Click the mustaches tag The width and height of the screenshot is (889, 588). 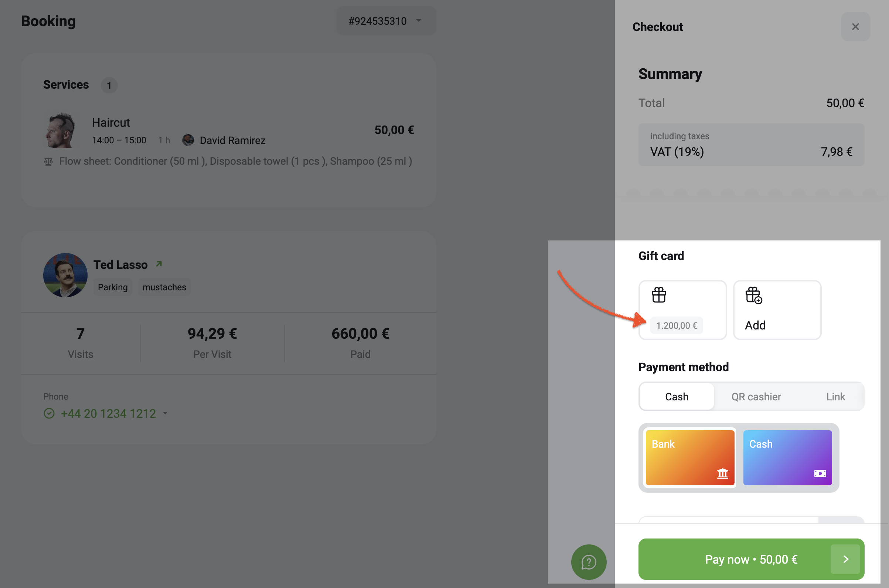pyautogui.click(x=164, y=287)
